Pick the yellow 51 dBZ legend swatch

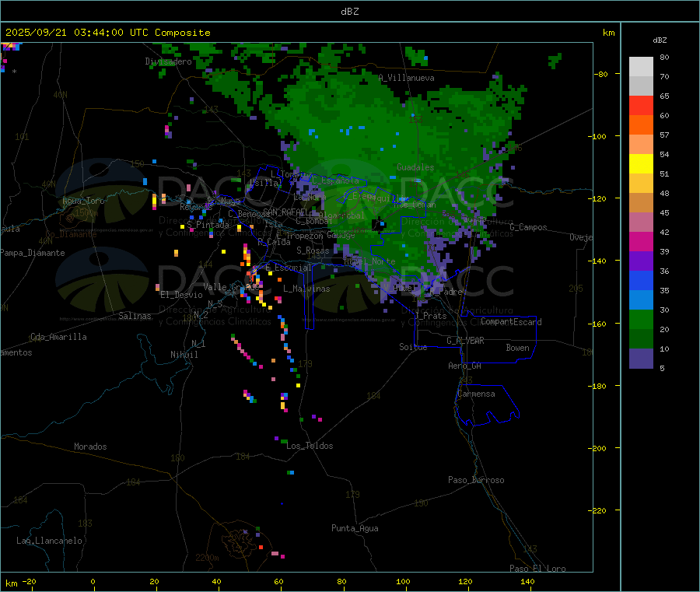click(641, 164)
